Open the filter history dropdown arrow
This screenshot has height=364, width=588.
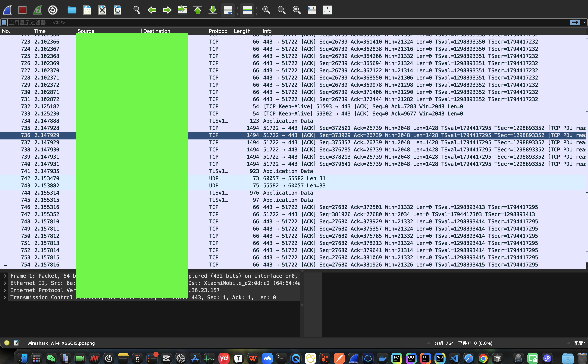pyautogui.click(x=584, y=23)
